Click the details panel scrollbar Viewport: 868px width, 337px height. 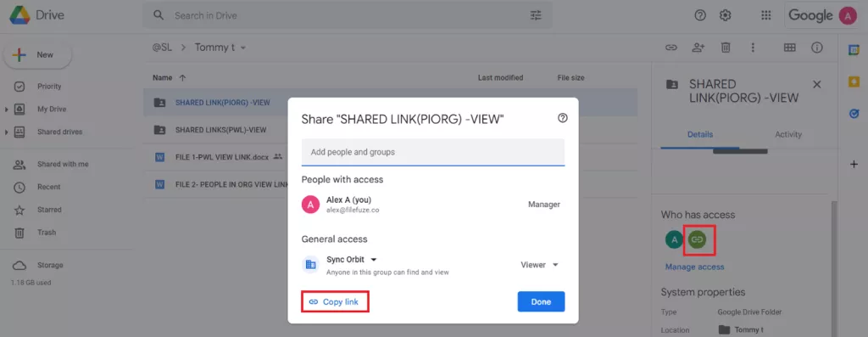click(834, 269)
